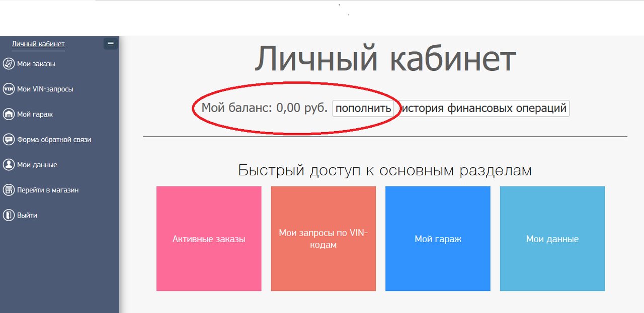Go to the Мои VIN-запросы menu item
Viewport: 644px width, 313px height.
(x=45, y=89)
